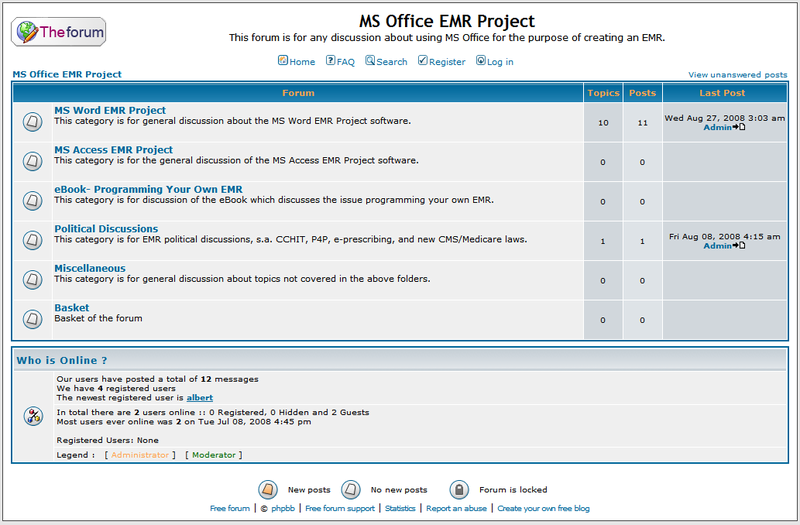Viewport: 800px width, 525px height.
Task: Click Admin author link in Political Discussions row
Action: 718,245
